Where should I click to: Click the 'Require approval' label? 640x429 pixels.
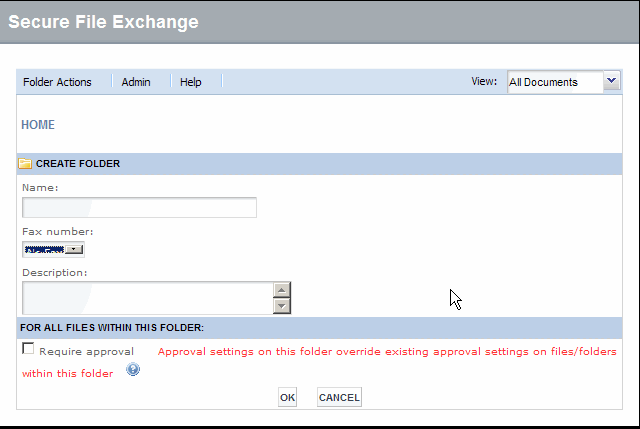[x=87, y=351]
